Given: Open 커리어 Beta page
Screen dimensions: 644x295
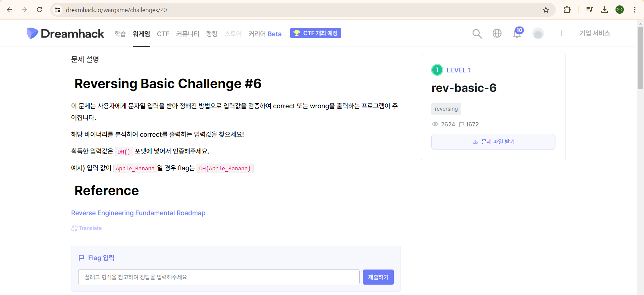Looking at the screenshot, I should (x=265, y=34).
